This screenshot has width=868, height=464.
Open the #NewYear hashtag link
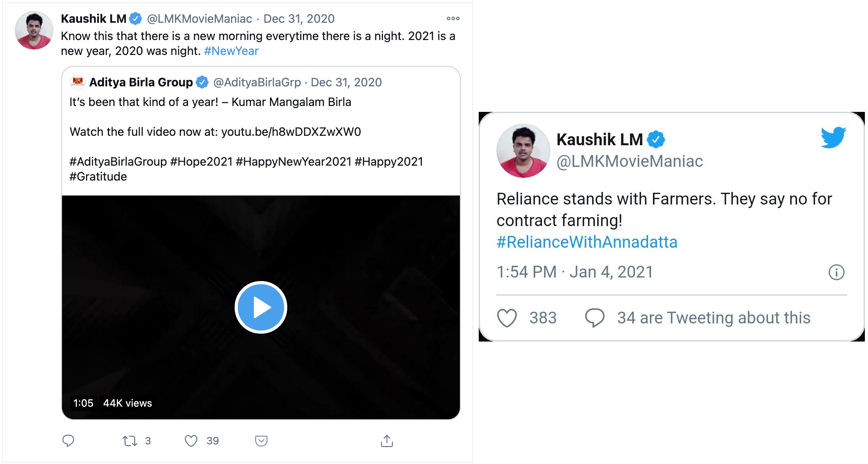tap(231, 51)
